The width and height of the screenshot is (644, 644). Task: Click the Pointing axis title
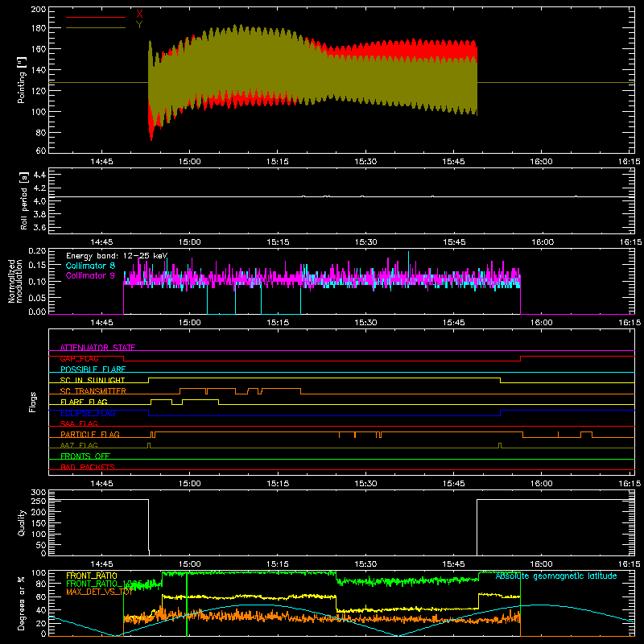pyautogui.click(x=22, y=80)
